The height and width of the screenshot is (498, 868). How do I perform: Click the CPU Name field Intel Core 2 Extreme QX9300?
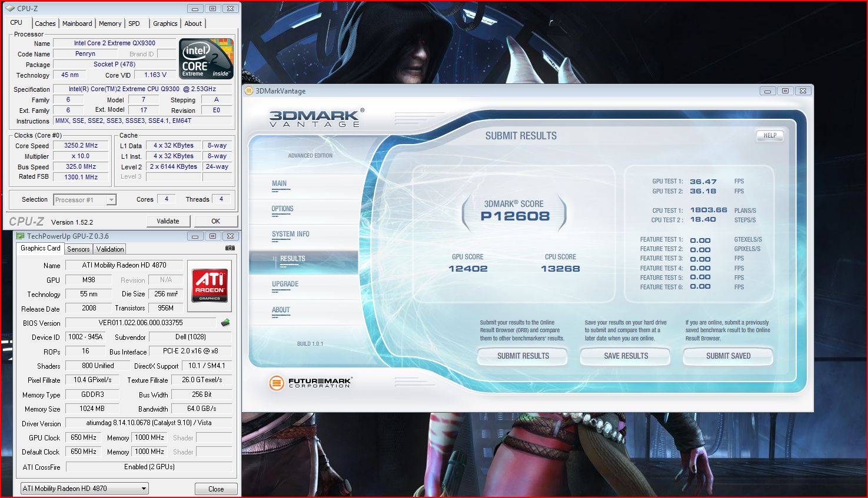click(115, 43)
